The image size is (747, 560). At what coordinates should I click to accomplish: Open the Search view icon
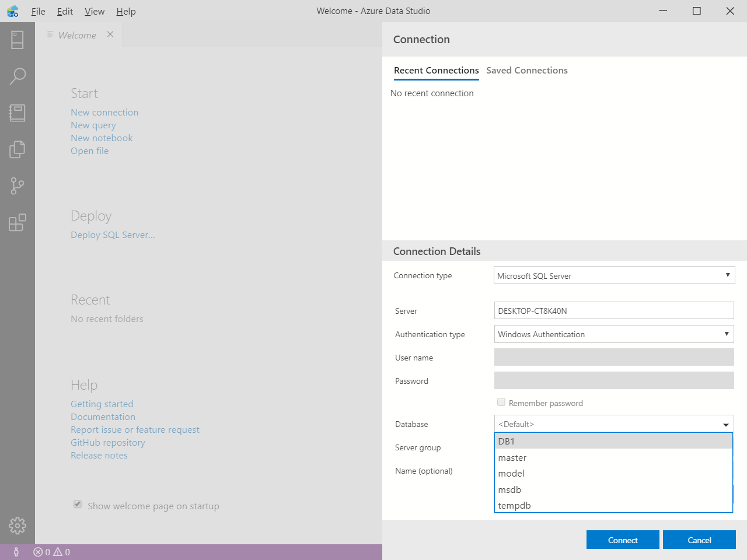tap(18, 76)
